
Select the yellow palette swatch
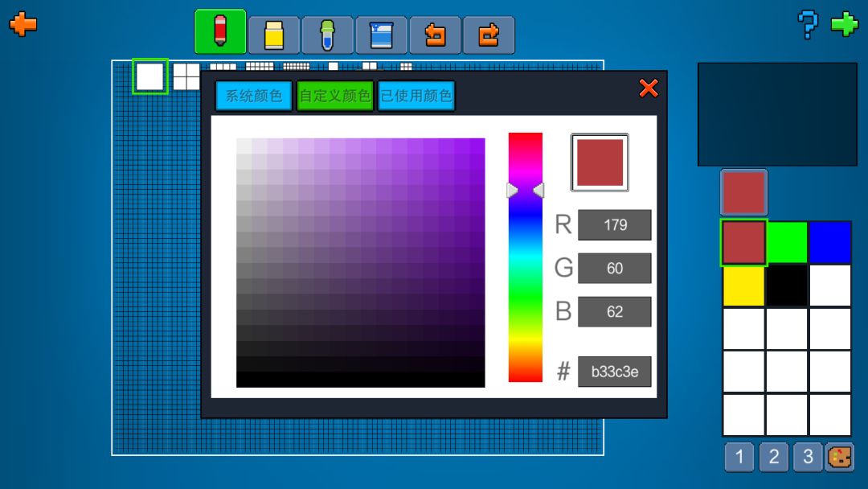point(744,286)
